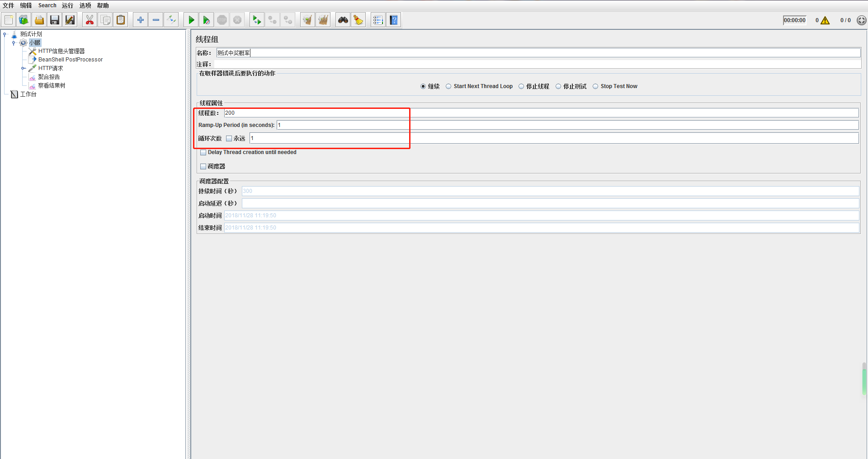The width and height of the screenshot is (868, 459).
Task: Click the Open folder icon in toolbar
Action: coord(39,20)
